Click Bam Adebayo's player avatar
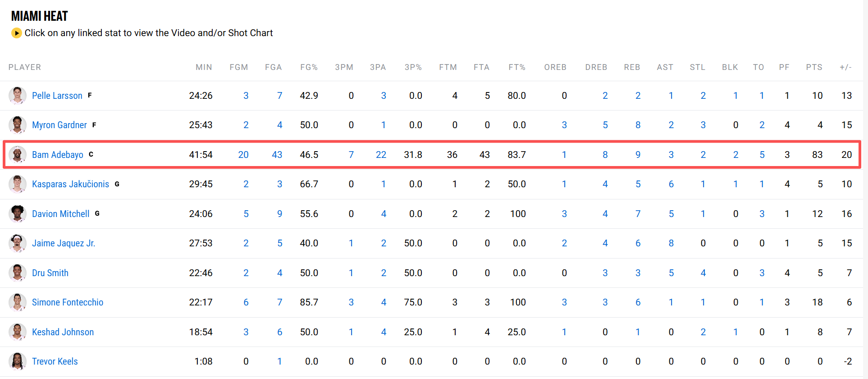868x379 pixels. click(x=17, y=155)
